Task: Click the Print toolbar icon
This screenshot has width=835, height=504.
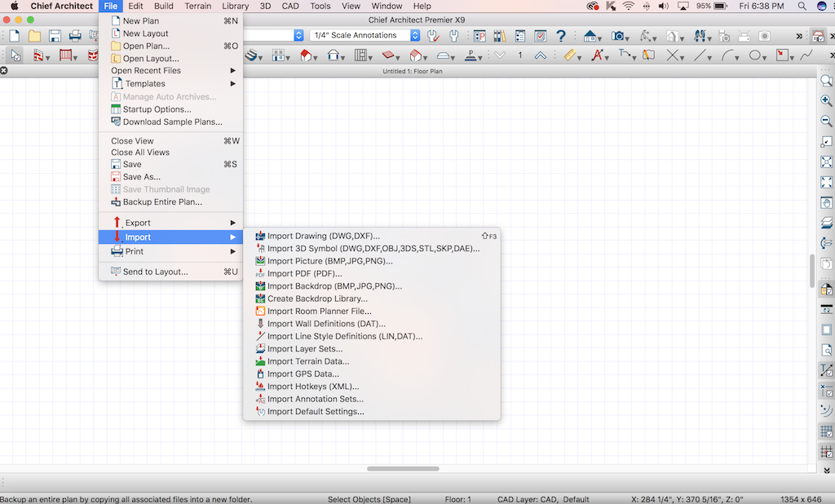Action: point(75,36)
